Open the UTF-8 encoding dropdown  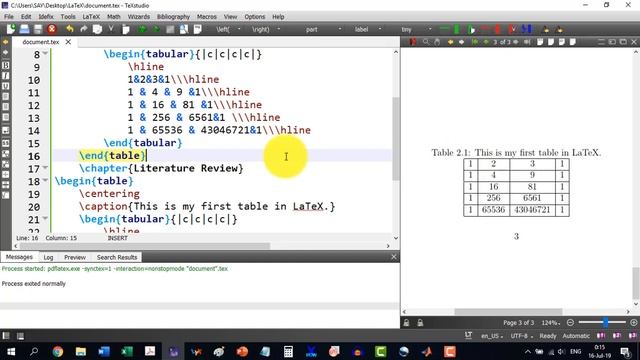coord(522,336)
